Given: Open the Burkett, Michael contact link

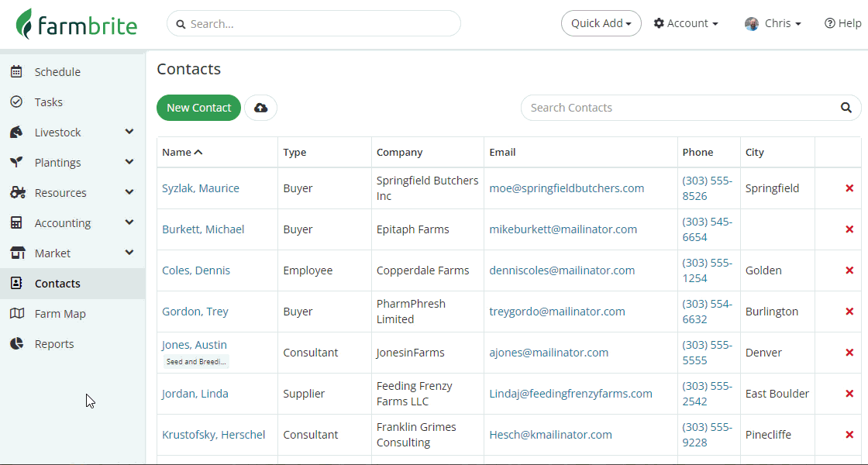Looking at the screenshot, I should [203, 229].
